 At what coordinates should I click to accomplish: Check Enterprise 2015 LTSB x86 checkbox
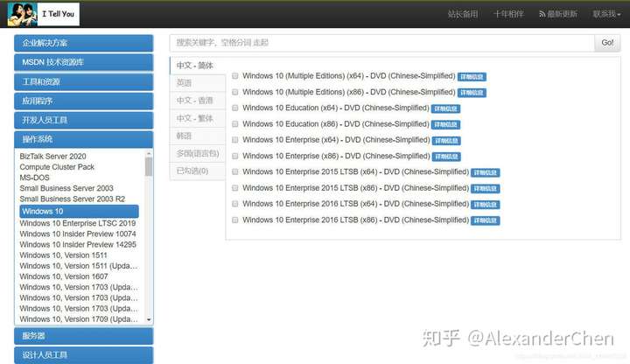click(235, 188)
